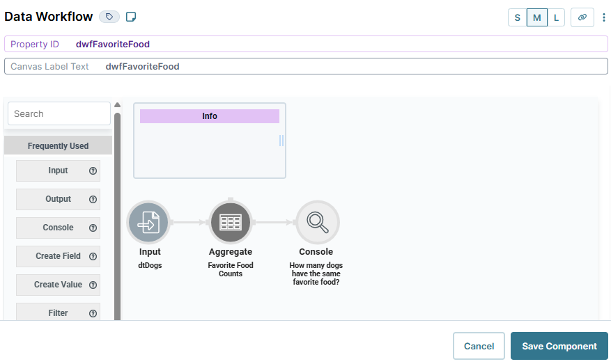Add the Create Value operator
This screenshot has height=364, width=611.
58,284
